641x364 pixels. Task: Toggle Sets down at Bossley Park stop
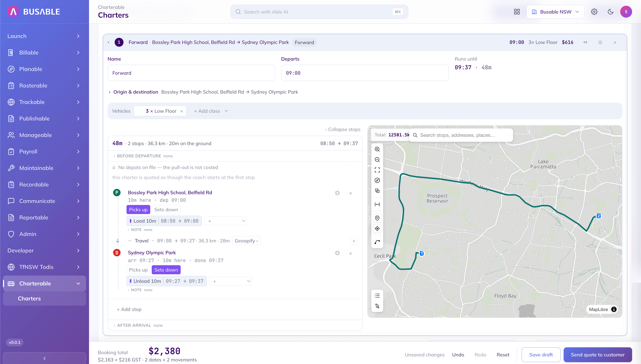[x=166, y=209]
